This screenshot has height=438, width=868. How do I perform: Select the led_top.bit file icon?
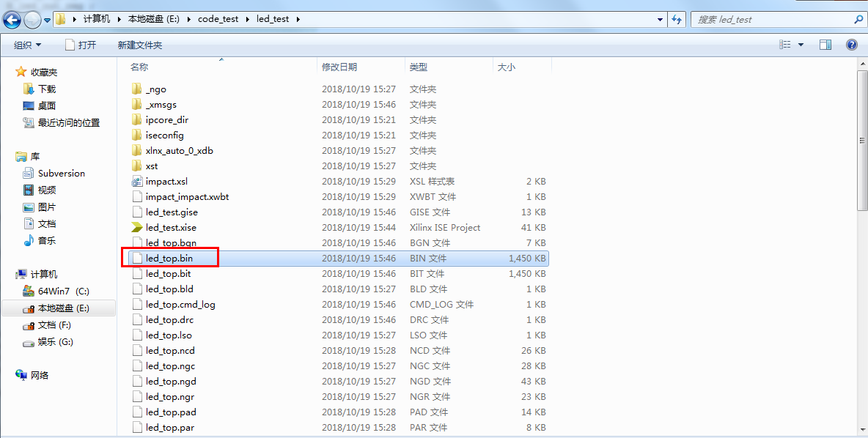pos(137,273)
